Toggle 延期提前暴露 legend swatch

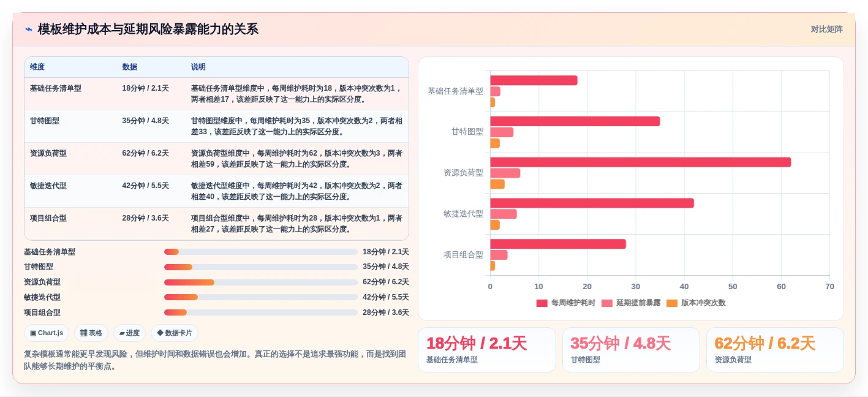pyautogui.click(x=607, y=303)
